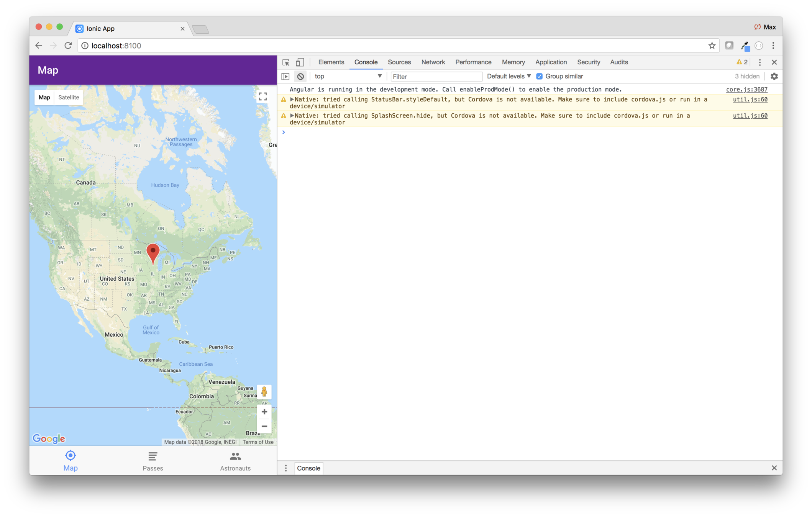Click the console Filter input field
Screen dimensions: 812x517
436,77
